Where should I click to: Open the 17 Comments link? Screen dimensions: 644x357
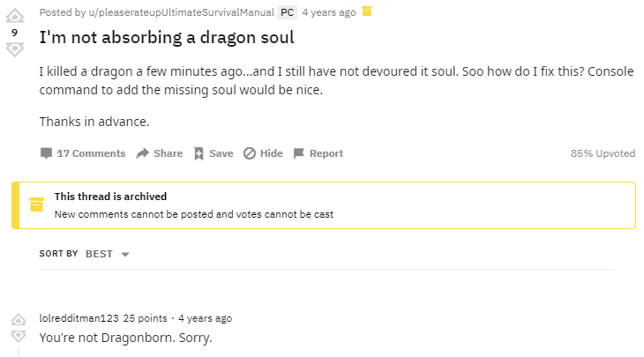coord(91,153)
